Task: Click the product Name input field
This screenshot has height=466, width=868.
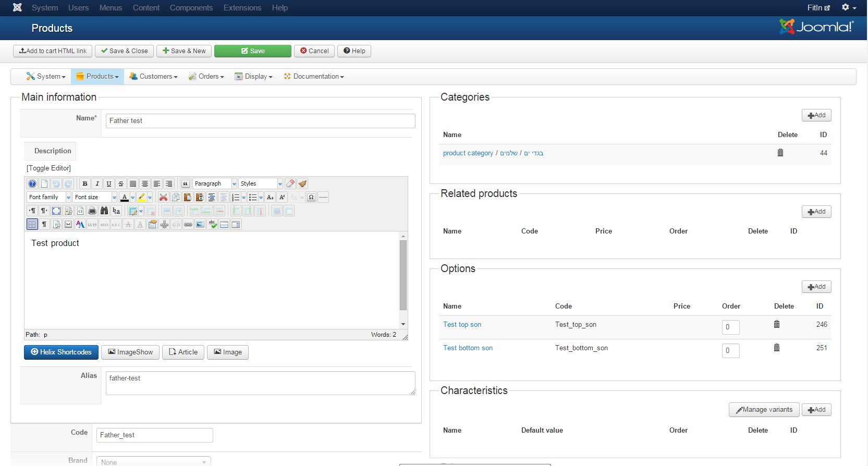Action: pos(261,121)
